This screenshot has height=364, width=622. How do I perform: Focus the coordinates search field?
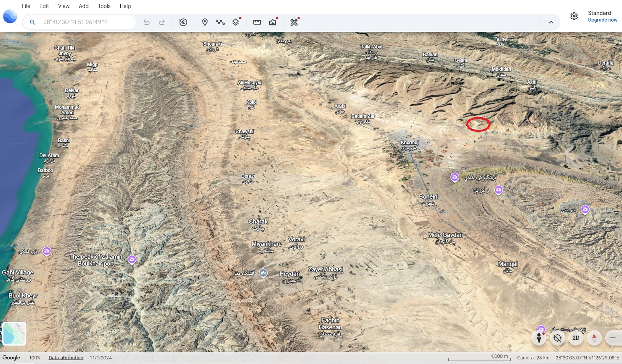79,22
